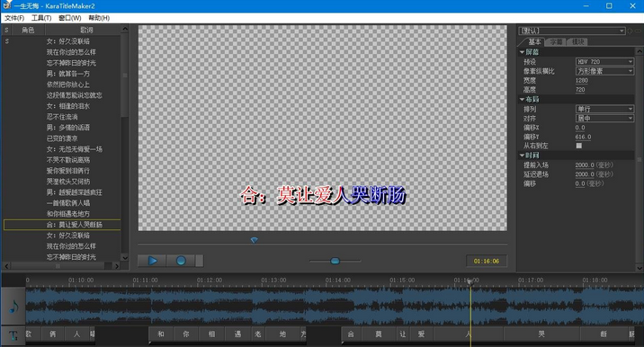
Task: Select lyric row 一首情歌俩人唱
Action: coord(62,203)
